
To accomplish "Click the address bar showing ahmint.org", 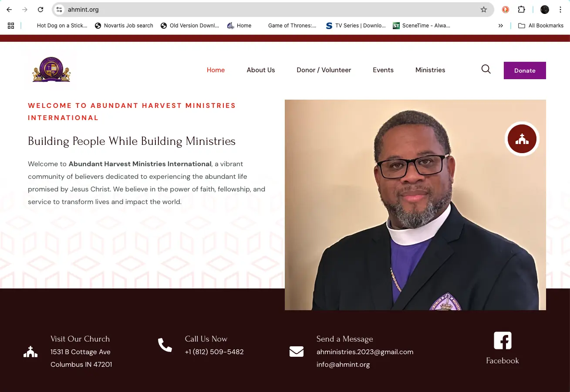I will tap(270, 10).
